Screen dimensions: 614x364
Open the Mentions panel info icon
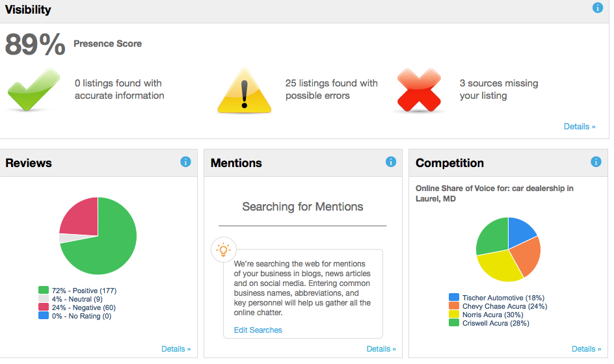click(x=391, y=162)
